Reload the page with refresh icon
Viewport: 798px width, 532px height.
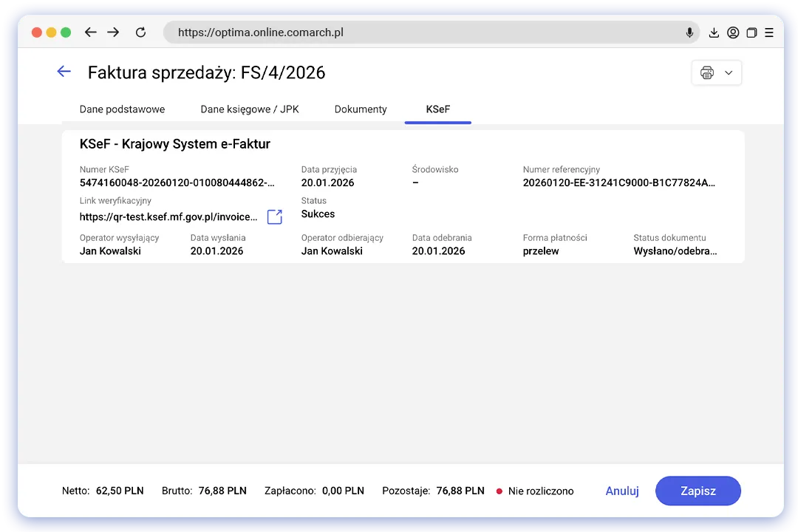(140, 33)
